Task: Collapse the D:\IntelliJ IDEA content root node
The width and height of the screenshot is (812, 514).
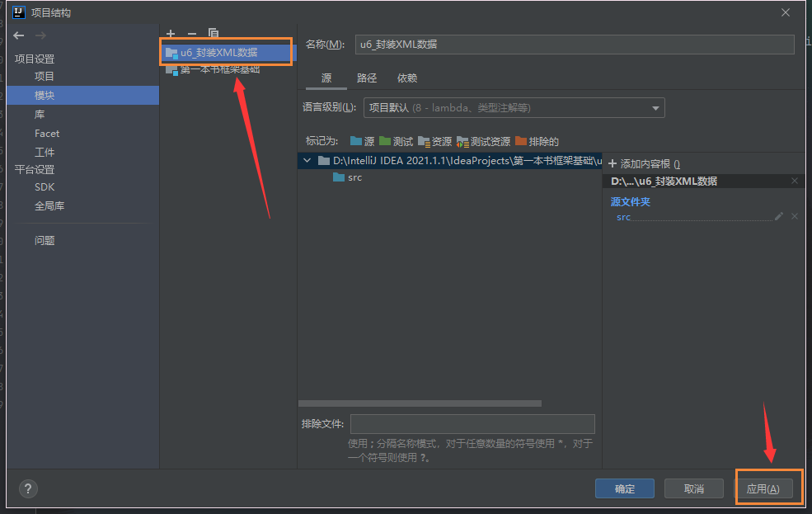Action: 307,161
